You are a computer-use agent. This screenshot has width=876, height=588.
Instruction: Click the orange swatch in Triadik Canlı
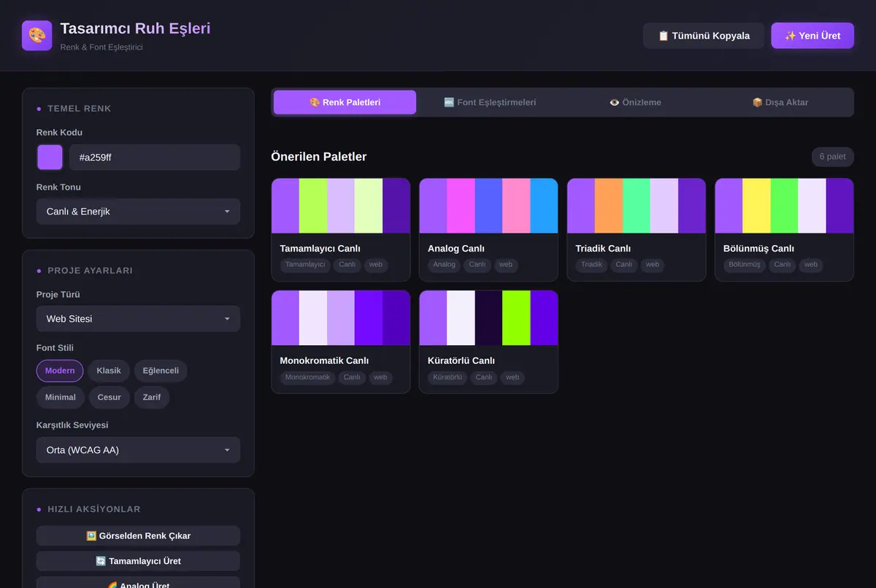pyautogui.click(x=609, y=206)
